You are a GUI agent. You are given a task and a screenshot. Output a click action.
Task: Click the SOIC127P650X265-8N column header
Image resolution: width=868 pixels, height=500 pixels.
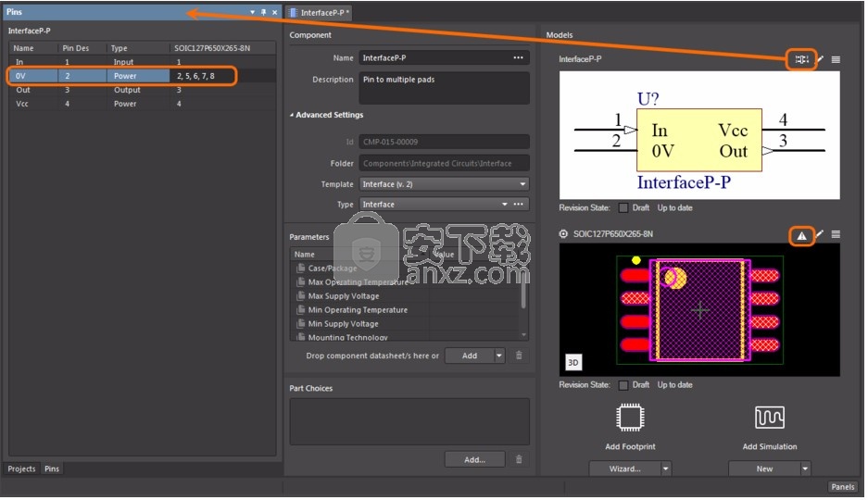(222, 48)
